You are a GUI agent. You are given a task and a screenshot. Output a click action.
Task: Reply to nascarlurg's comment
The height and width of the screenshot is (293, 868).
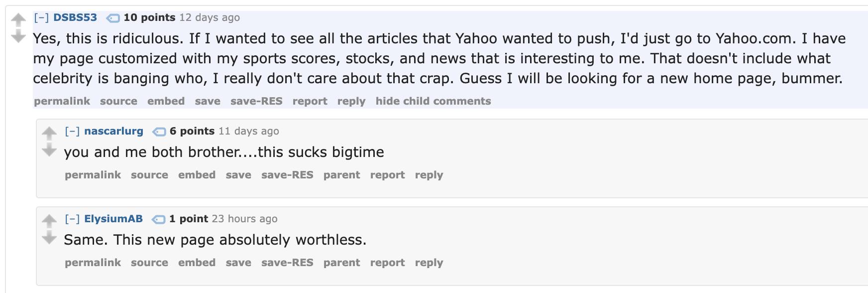429,174
